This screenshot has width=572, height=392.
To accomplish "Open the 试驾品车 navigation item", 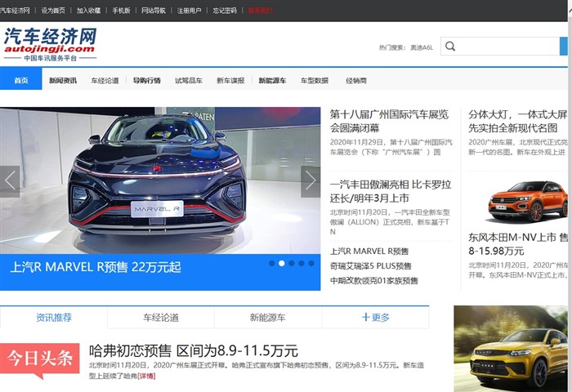I will (x=189, y=81).
